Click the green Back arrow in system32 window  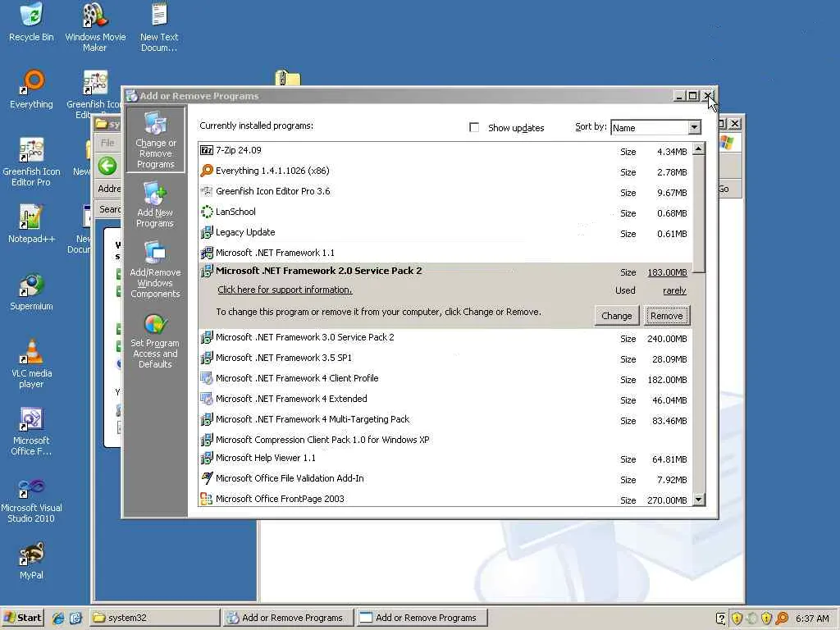pyautogui.click(x=107, y=166)
